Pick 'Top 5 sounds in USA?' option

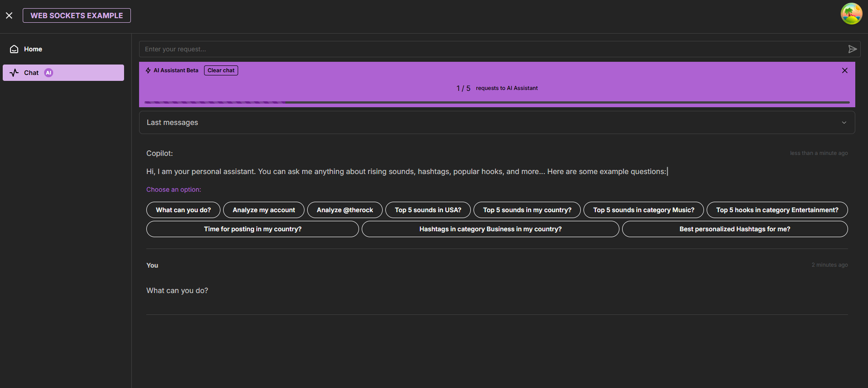pos(428,210)
